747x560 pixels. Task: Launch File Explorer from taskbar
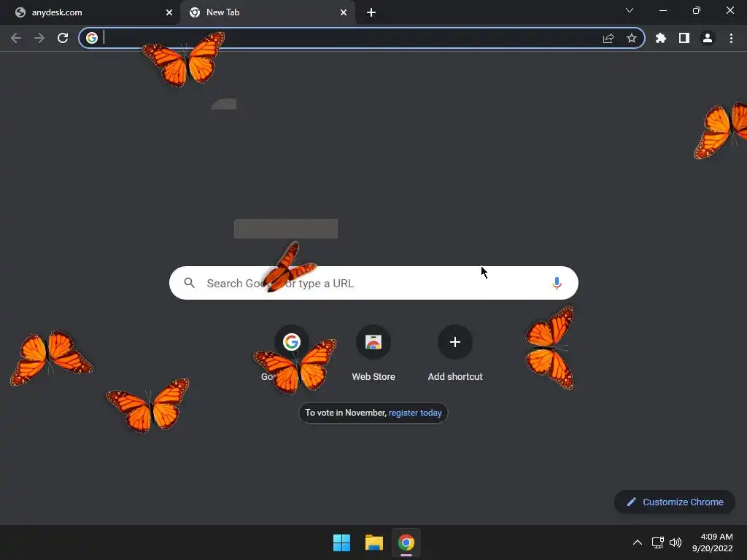point(374,542)
